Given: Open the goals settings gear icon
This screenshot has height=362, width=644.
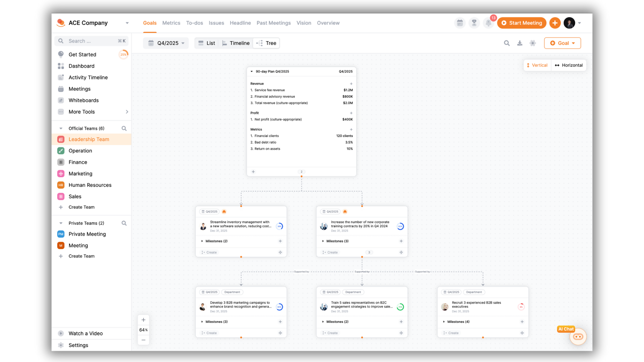Looking at the screenshot, I should click(533, 43).
